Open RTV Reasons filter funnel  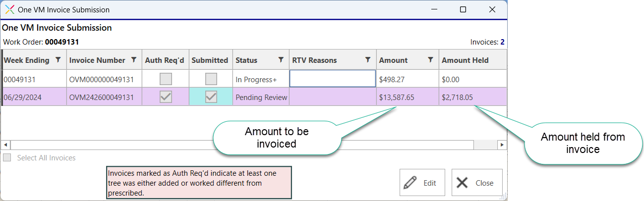point(367,60)
